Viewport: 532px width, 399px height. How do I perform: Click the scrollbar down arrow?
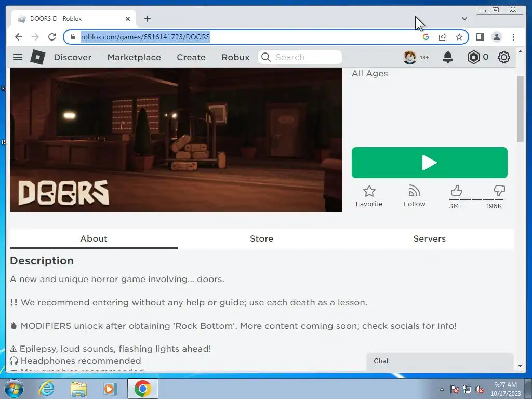click(520, 366)
